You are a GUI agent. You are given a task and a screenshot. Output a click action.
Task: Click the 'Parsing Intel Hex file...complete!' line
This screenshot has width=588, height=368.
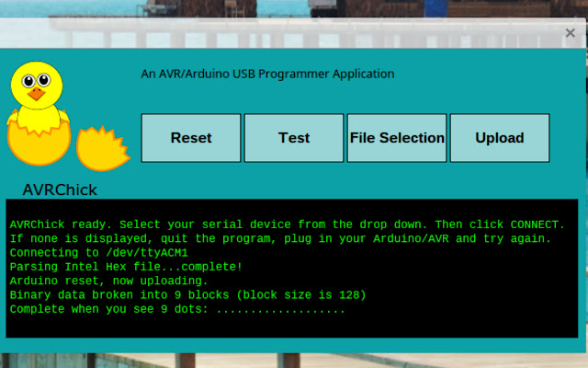[126, 267]
